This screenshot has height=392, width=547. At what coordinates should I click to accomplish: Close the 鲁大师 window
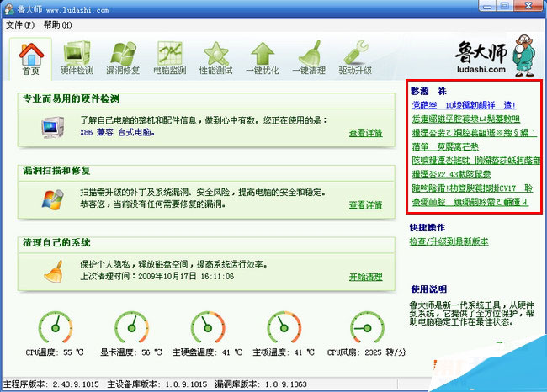coord(528,6)
